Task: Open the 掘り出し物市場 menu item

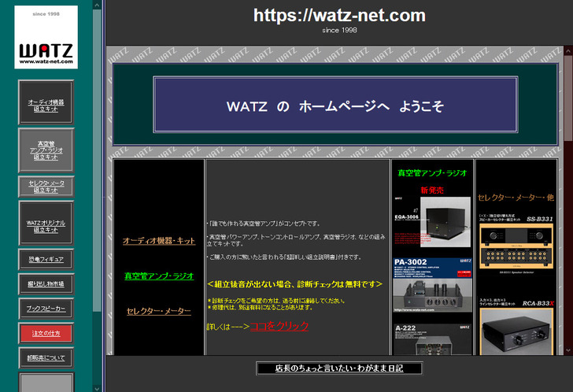Action: coord(46,283)
